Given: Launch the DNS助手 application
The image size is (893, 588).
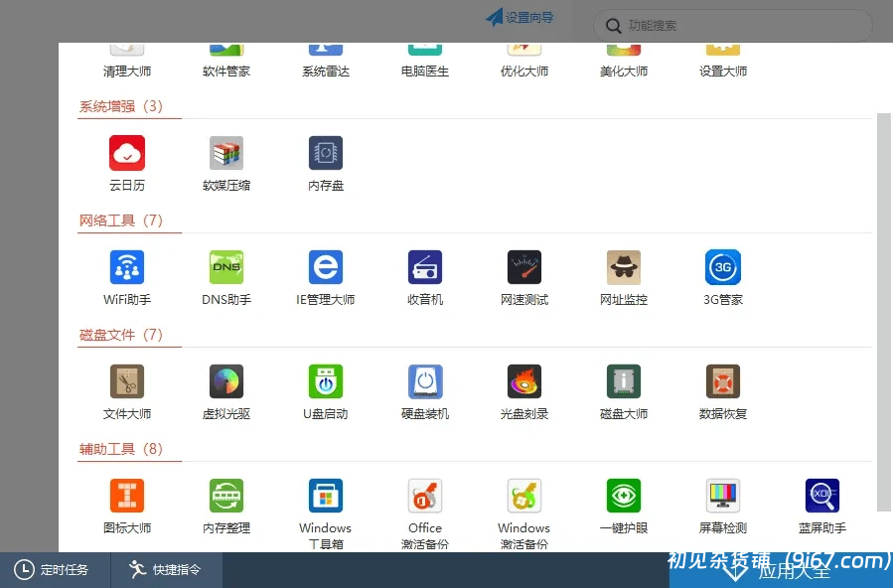Looking at the screenshot, I should point(225,276).
